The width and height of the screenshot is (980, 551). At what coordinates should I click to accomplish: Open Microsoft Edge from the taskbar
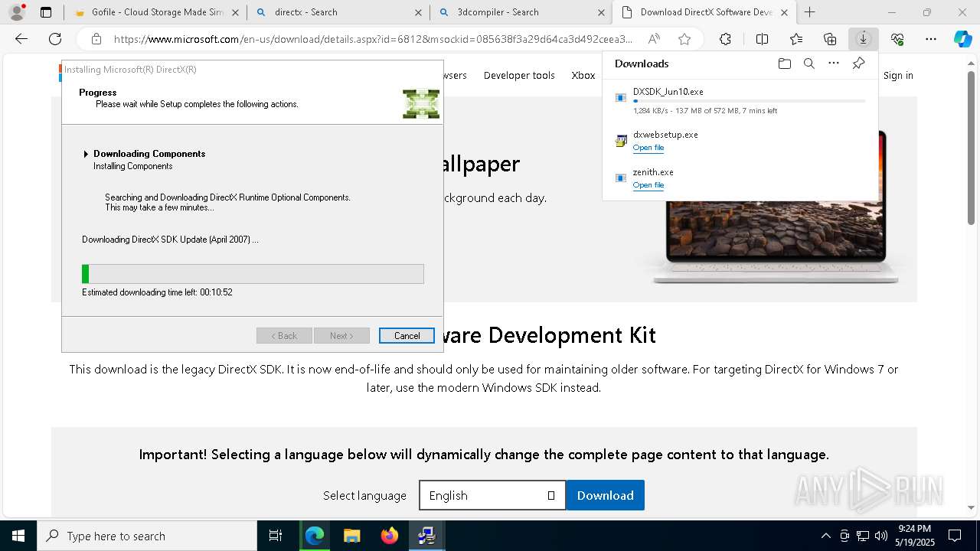315,536
